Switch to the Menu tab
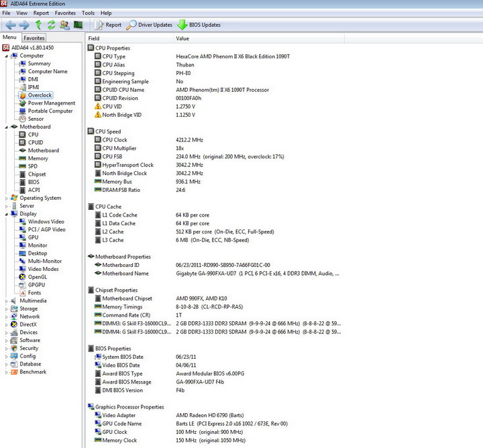Viewport: 483px width, 448px height. pyautogui.click(x=9, y=38)
